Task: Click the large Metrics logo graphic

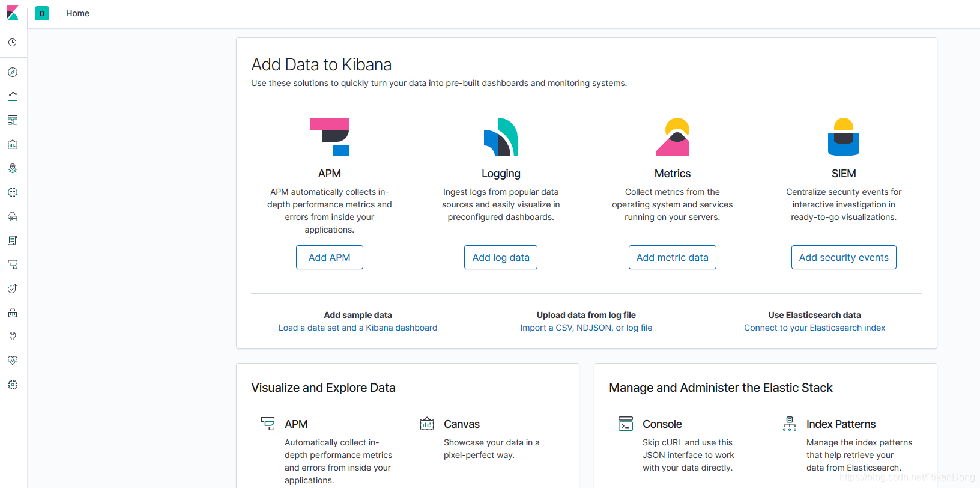Action: click(x=673, y=137)
